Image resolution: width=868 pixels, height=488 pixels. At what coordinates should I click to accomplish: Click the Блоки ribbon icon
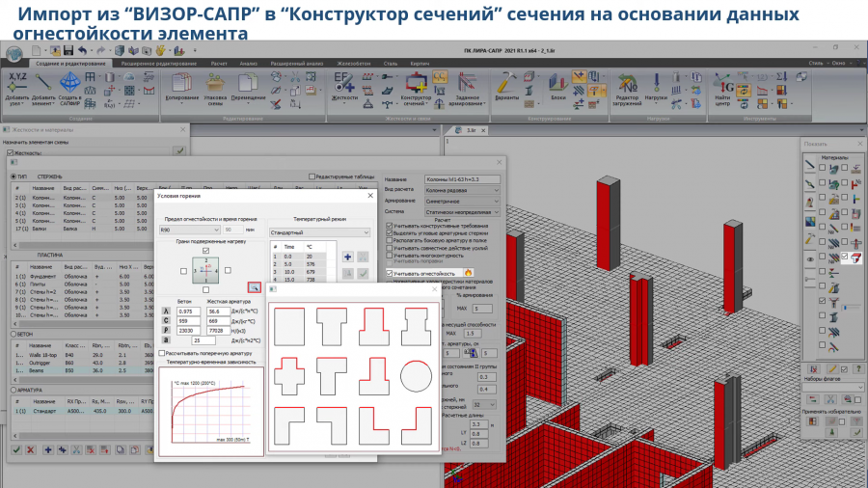click(557, 85)
